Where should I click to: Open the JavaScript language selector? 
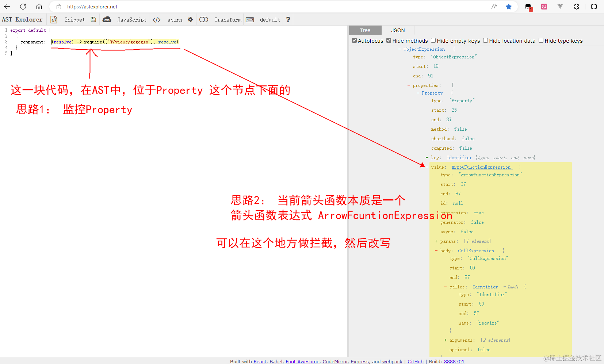[x=131, y=19]
